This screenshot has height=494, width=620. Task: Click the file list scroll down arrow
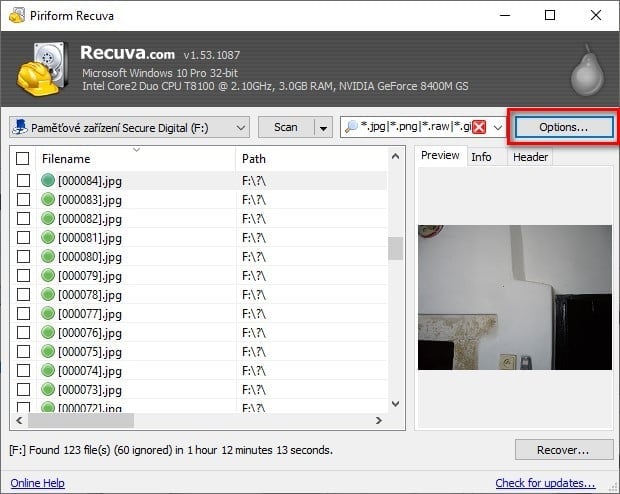395,404
